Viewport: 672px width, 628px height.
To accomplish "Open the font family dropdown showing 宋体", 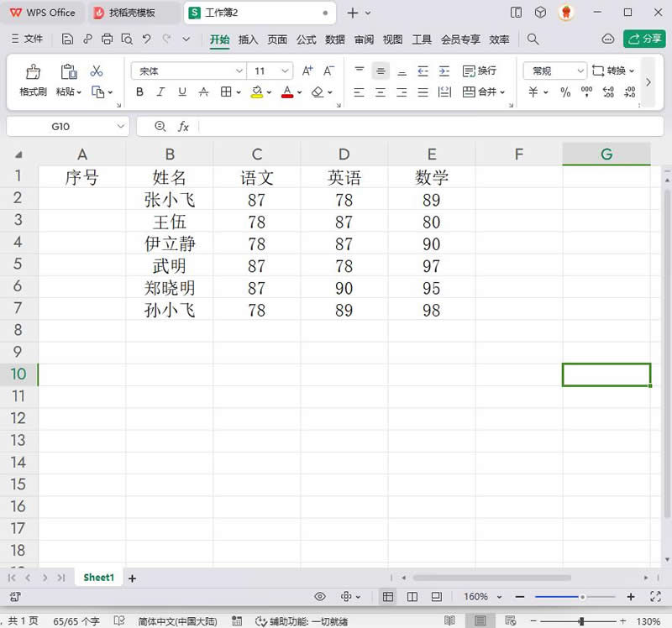I will (x=239, y=71).
